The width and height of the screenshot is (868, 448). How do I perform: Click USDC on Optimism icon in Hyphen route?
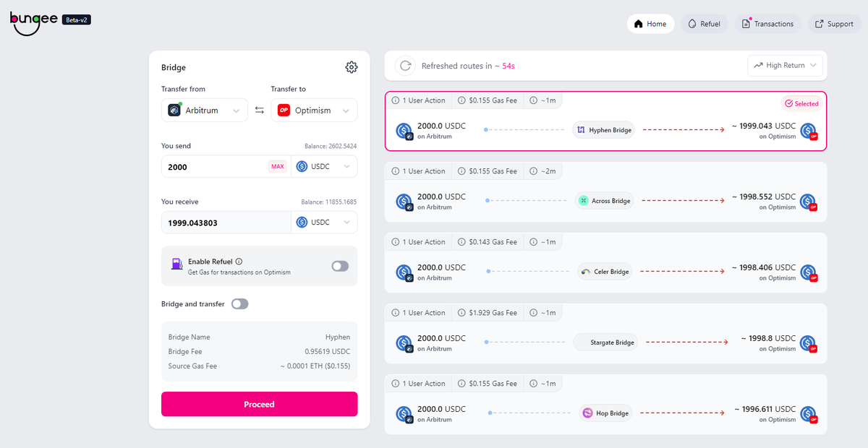(x=809, y=131)
